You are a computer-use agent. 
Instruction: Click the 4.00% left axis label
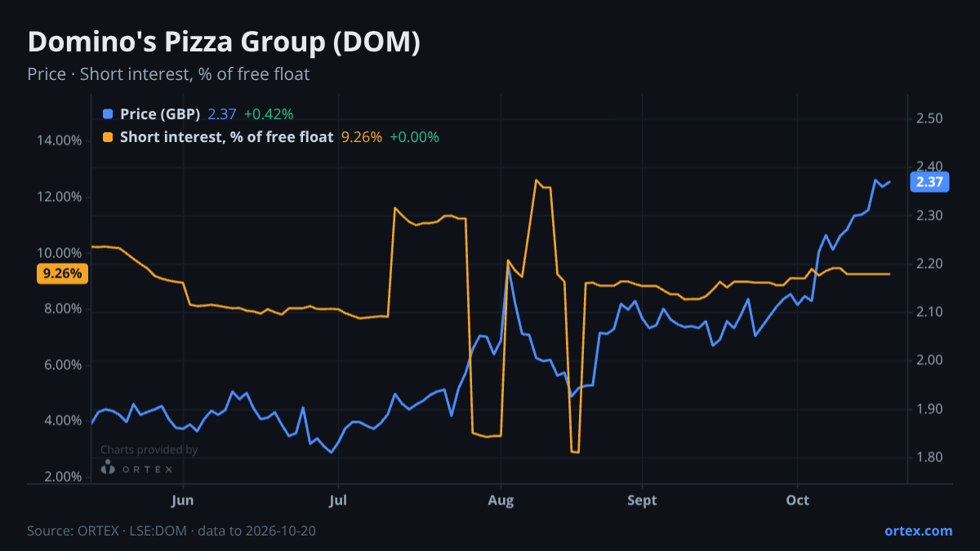coord(63,420)
